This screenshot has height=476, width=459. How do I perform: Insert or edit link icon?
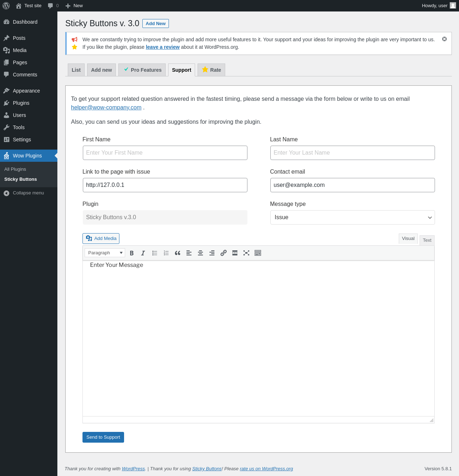coord(223,253)
